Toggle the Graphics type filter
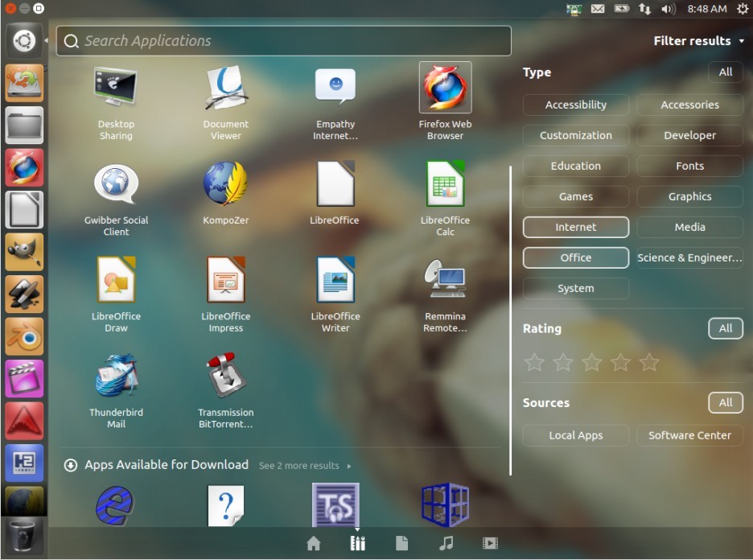The image size is (753, 560). 689,196
